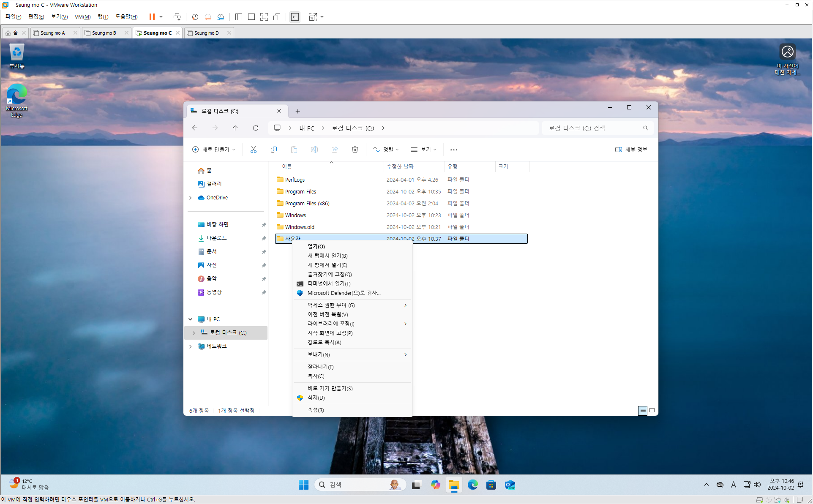Screen dimensions: 813x504
Task: Click the Delete trash icon in Explorer toolbar
Action: (x=355, y=150)
